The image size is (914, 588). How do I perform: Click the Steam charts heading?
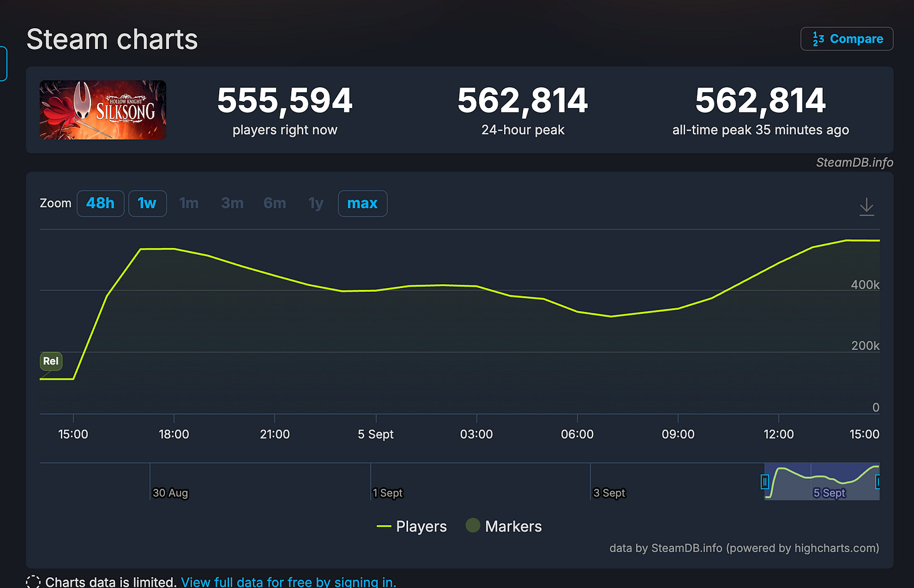pos(112,40)
